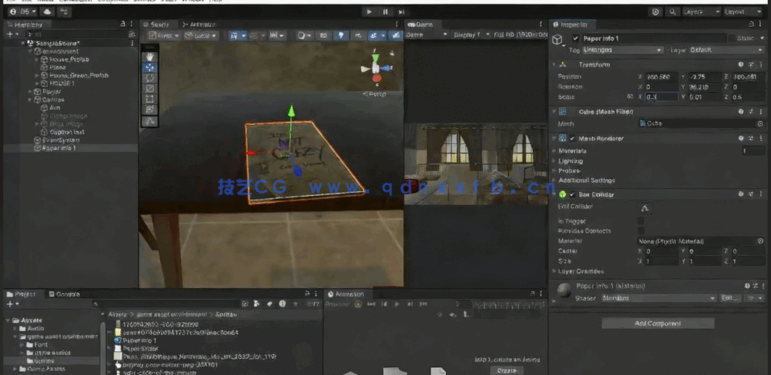Select the Inspector tab
771x375 pixels.
pyautogui.click(x=573, y=24)
